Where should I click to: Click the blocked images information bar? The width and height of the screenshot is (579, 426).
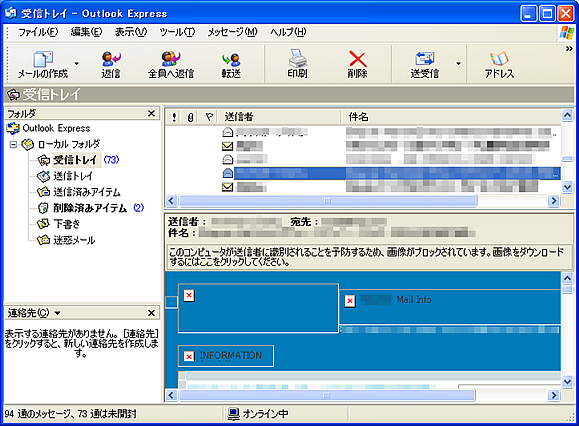click(x=368, y=257)
